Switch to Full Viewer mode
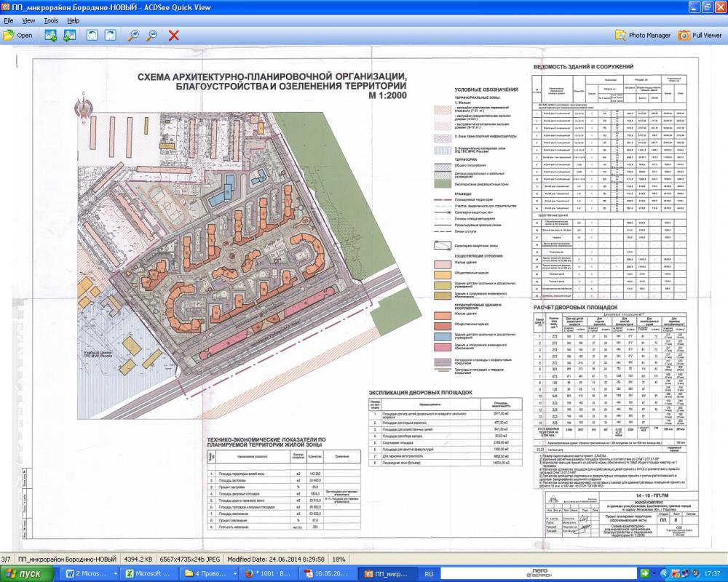 click(x=699, y=35)
